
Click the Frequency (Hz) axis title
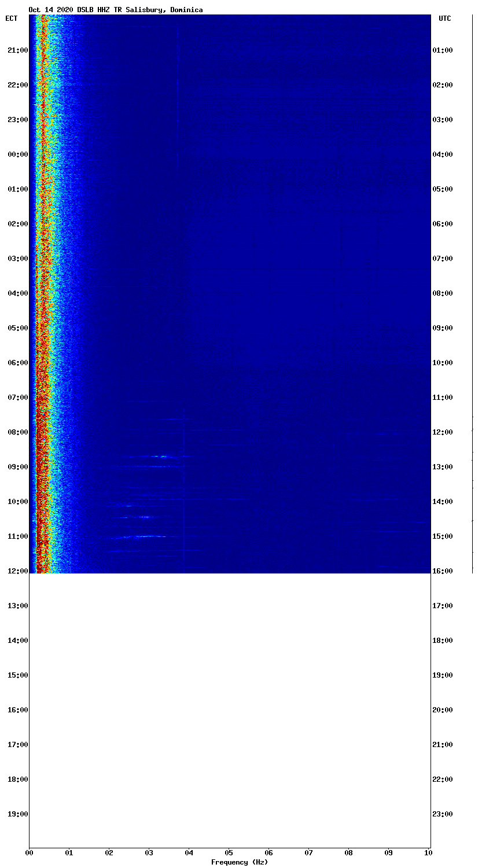click(240, 862)
